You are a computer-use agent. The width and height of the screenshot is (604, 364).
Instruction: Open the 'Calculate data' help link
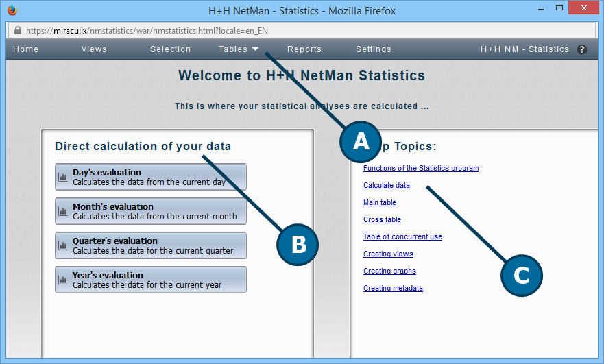387,185
